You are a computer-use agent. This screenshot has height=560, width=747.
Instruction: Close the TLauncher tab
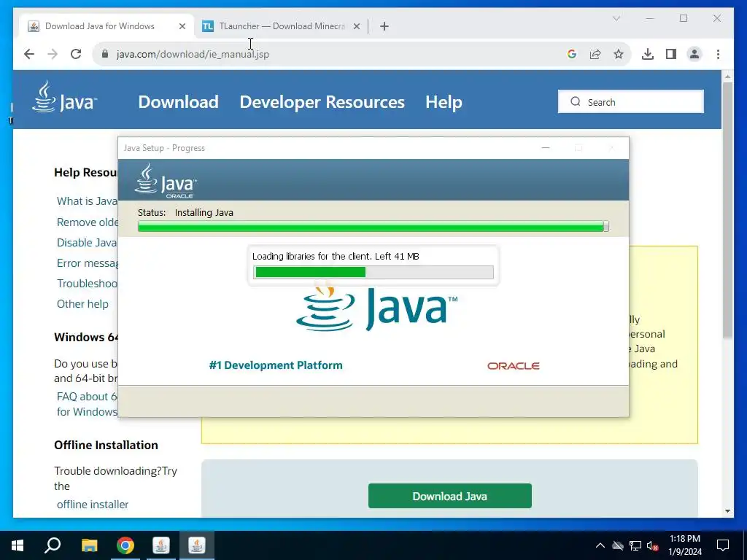pos(356,26)
